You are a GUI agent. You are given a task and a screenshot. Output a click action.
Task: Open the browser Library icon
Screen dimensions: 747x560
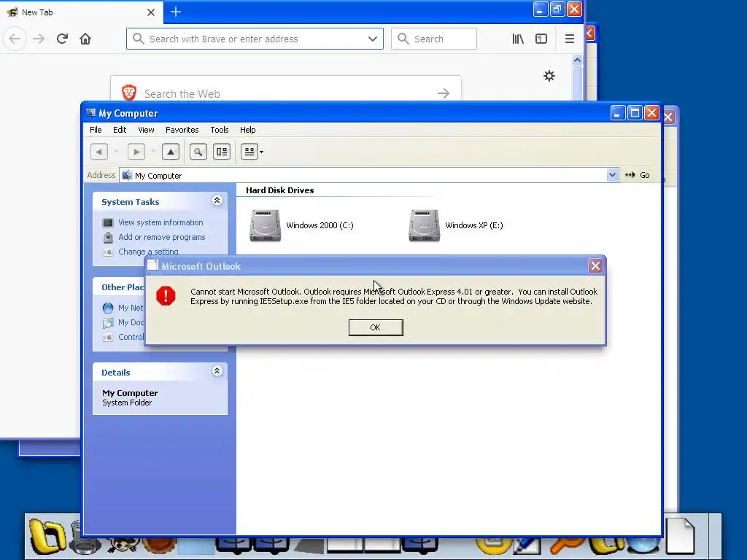pyautogui.click(x=518, y=39)
